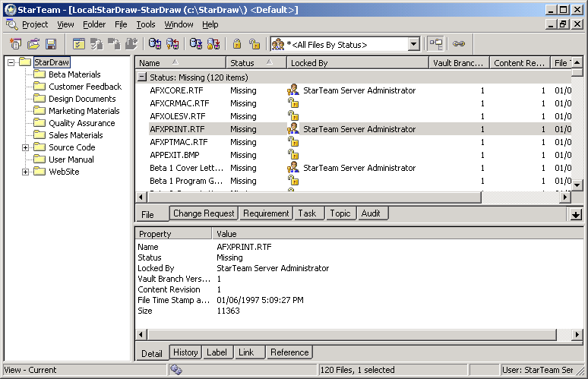Expand the WebSite folder node
588x379 pixels.
[26, 172]
